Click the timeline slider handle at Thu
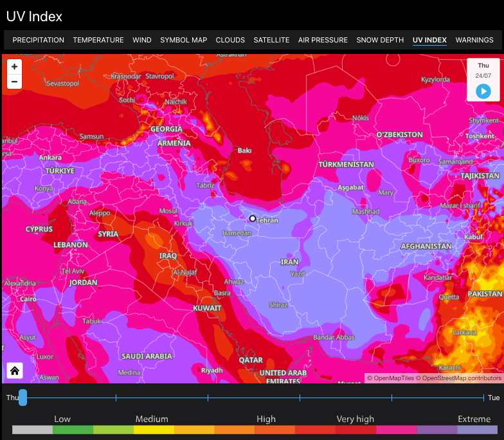The width and height of the screenshot is (504, 440). pyautogui.click(x=23, y=398)
